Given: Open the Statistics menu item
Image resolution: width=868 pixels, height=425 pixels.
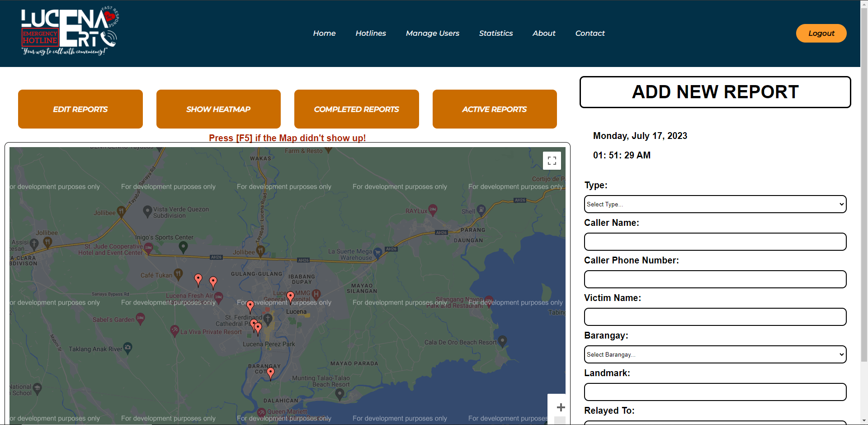Looking at the screenshot, I should click(495, 33).
